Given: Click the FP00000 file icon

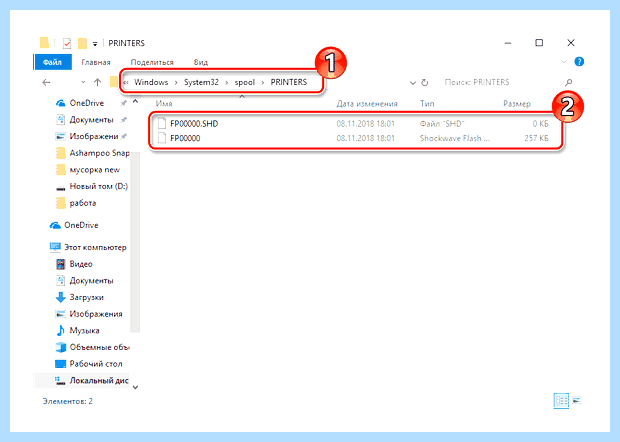Looking at the screenshot, I should pos(161,138).
